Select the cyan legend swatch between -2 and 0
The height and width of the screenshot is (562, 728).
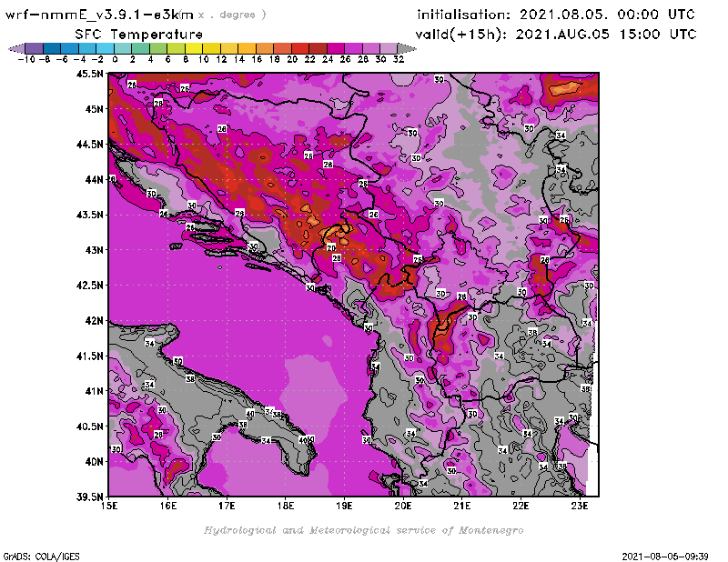click(x=105, y=48)
